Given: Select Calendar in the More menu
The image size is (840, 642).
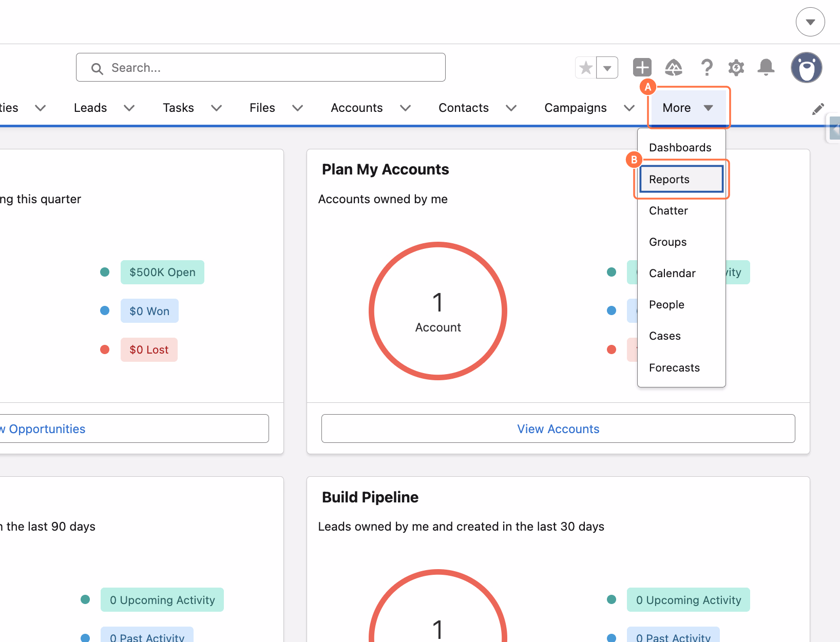Looking at the screenshot, I should (681, 274).
